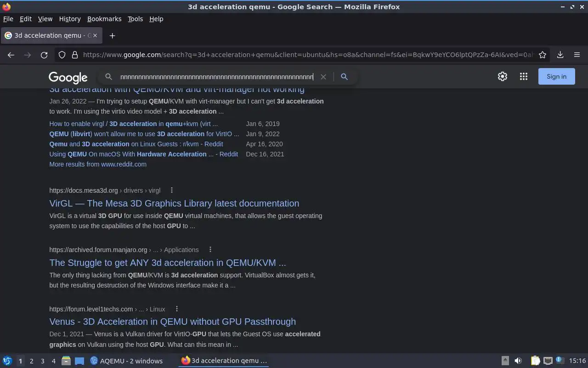Click the clipboard tray icon
The width and height of the screenshot is (588, 368).
click(x=535, y=361)
